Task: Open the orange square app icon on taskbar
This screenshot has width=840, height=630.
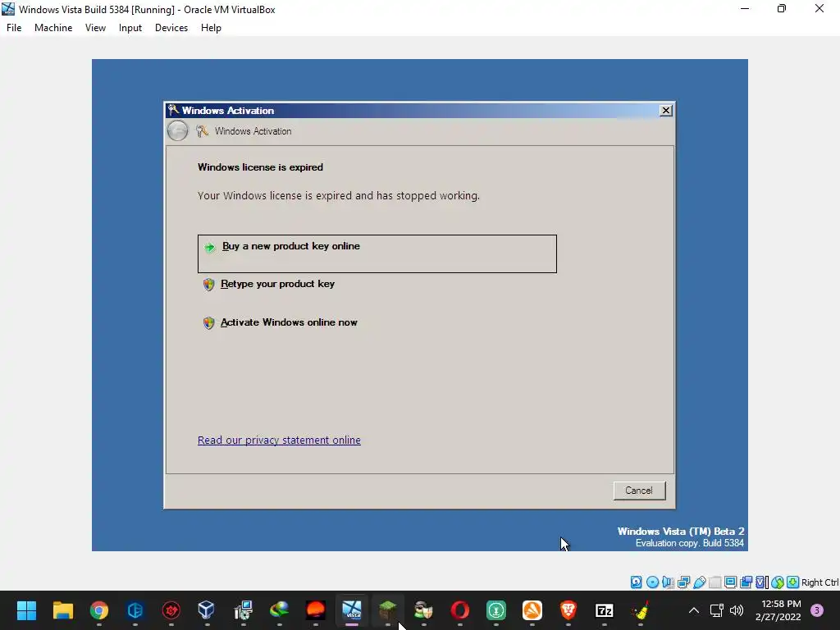Action: click(532, 610)
